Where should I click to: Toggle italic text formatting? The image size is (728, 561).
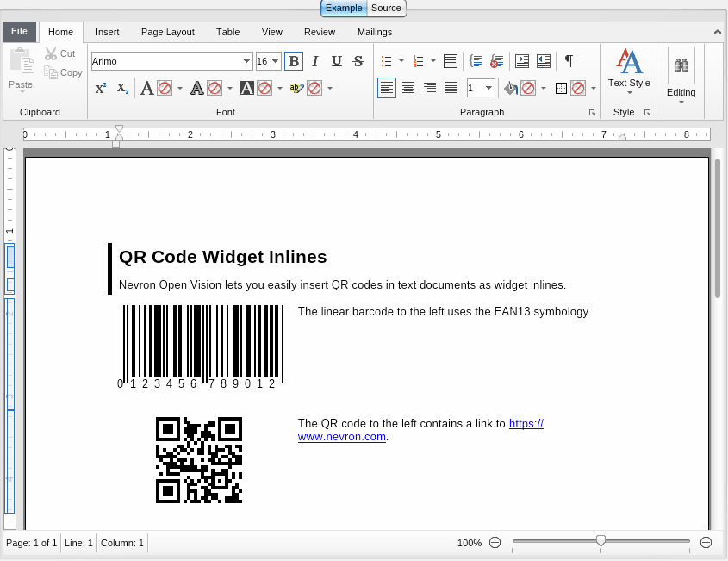point(315,61)
